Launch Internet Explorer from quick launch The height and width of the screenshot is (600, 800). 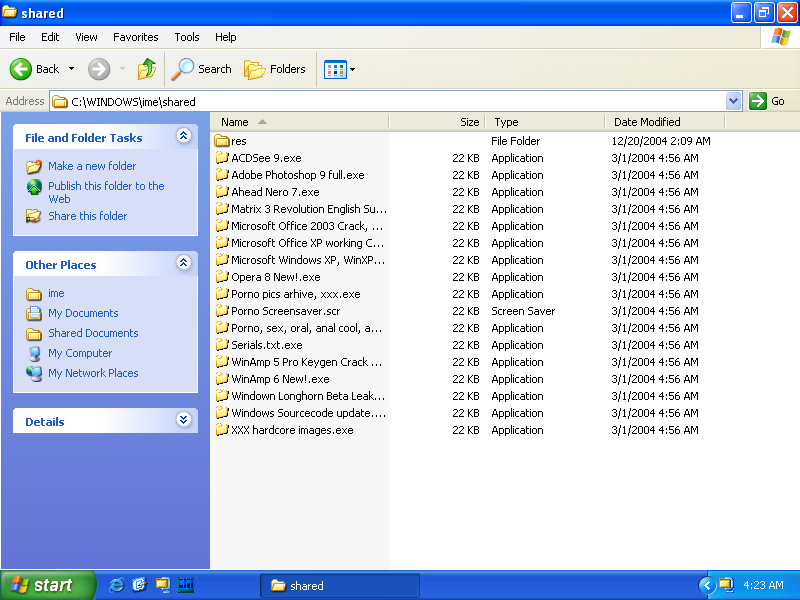click(116, 585)
